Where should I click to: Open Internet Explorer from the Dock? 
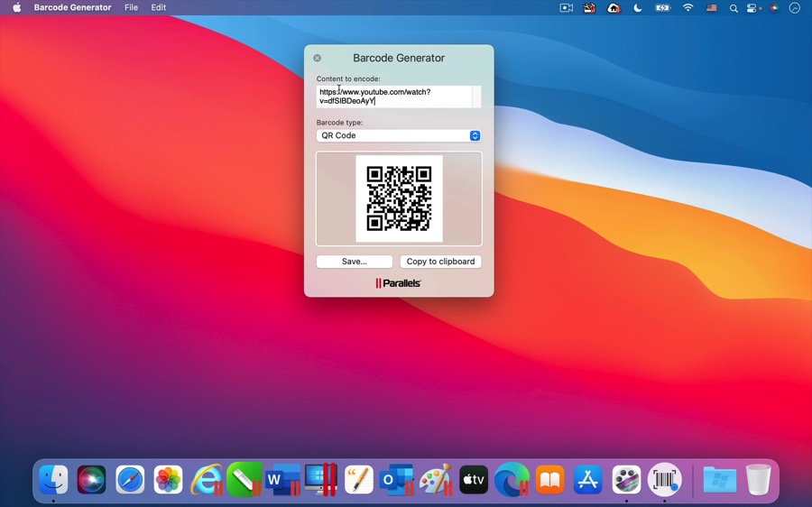(x=207, y=479)
